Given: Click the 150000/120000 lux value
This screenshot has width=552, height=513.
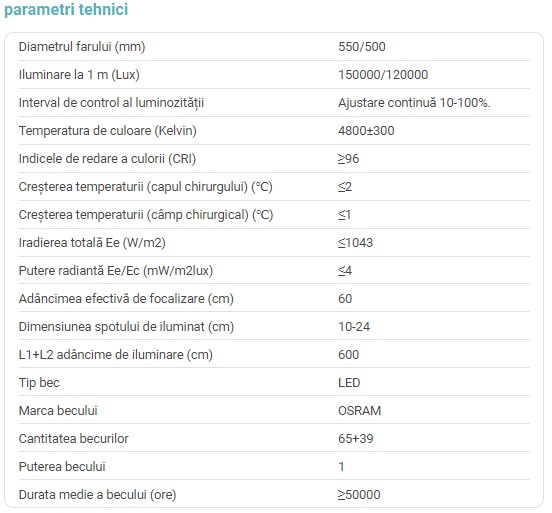Looking at the screenshot, I should 383,75.
